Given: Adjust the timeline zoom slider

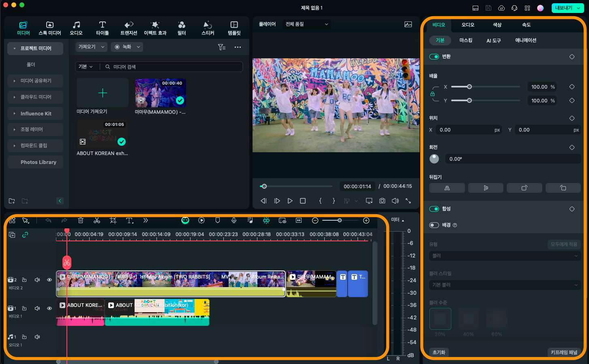Looking at the screenshot, I should [341, 220].
